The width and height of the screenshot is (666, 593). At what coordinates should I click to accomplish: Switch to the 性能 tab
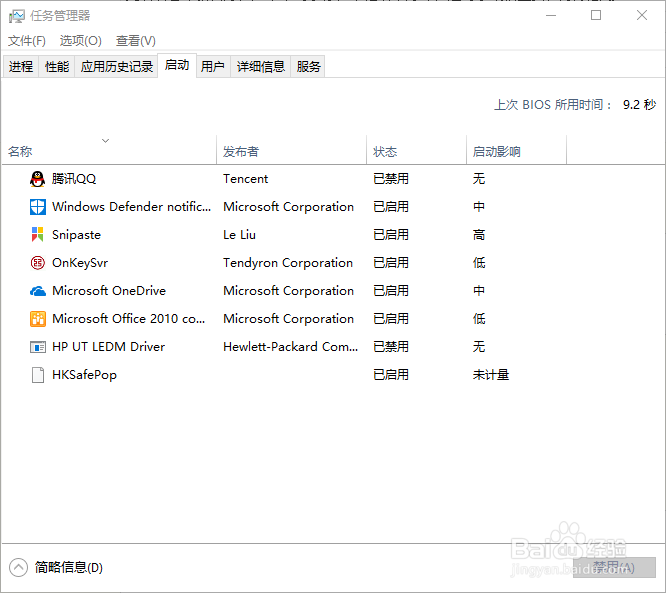click(57, 67)
